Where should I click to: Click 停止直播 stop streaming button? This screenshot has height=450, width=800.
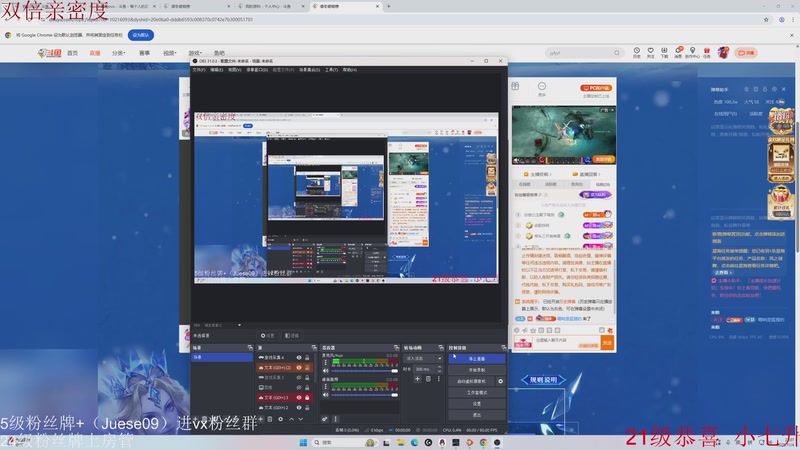[477, 359]
